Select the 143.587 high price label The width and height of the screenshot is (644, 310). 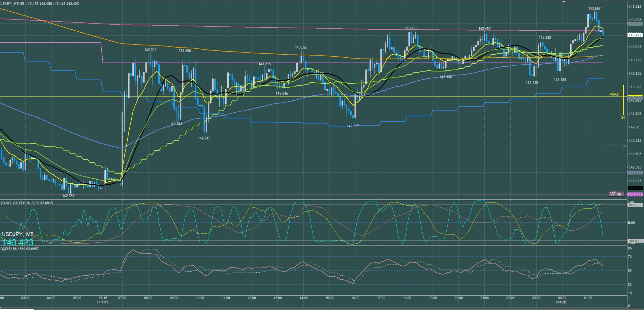point(594,8)
